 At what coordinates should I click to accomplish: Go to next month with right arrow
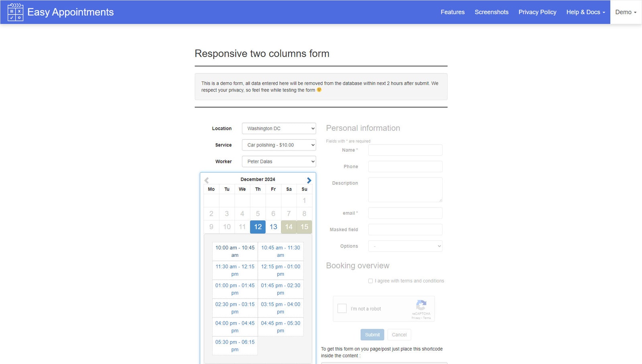(309, 180)
